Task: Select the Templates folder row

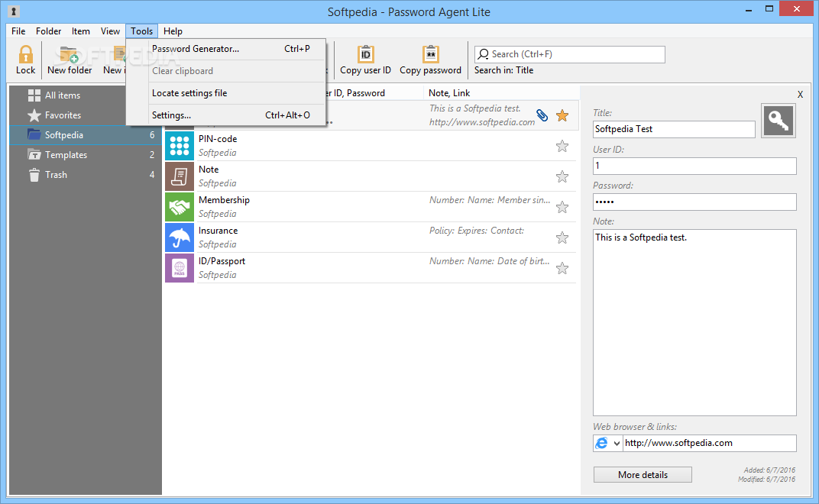Action: (x=86, y=154)
